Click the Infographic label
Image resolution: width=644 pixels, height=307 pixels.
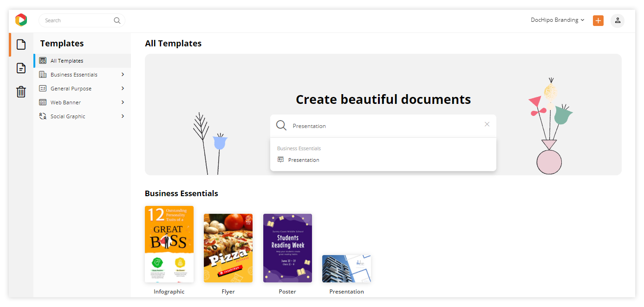(169, 292)
